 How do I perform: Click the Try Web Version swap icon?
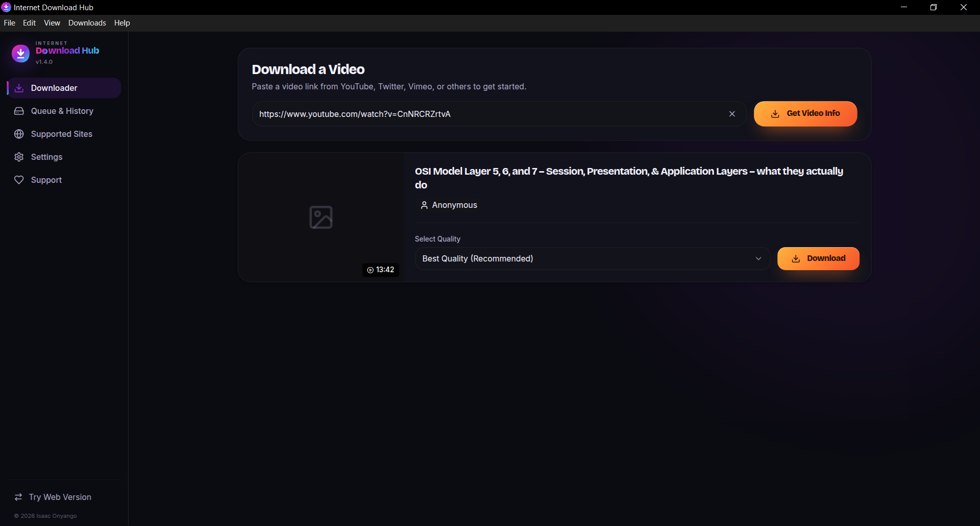point(18,497)
